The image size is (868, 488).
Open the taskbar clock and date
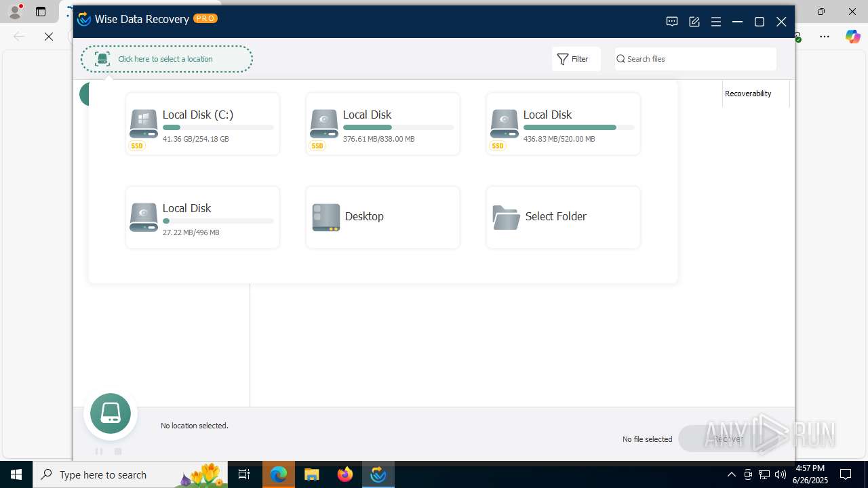810,474
